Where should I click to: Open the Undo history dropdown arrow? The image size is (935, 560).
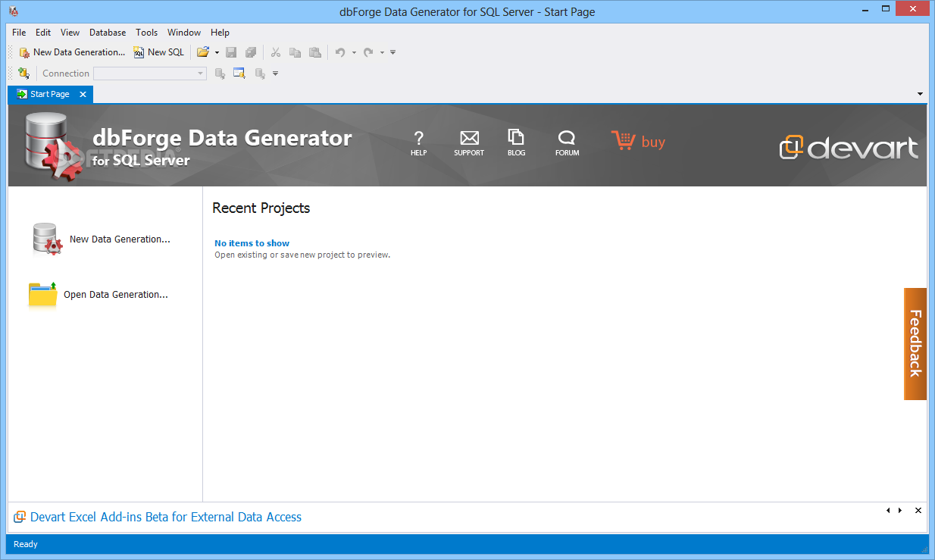coord(354,52)
